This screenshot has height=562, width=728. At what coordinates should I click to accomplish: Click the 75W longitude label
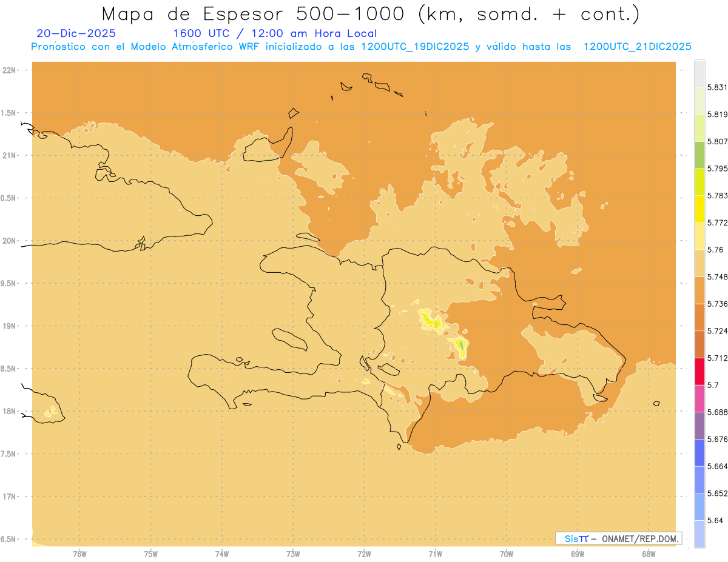[x=150, y=554]
